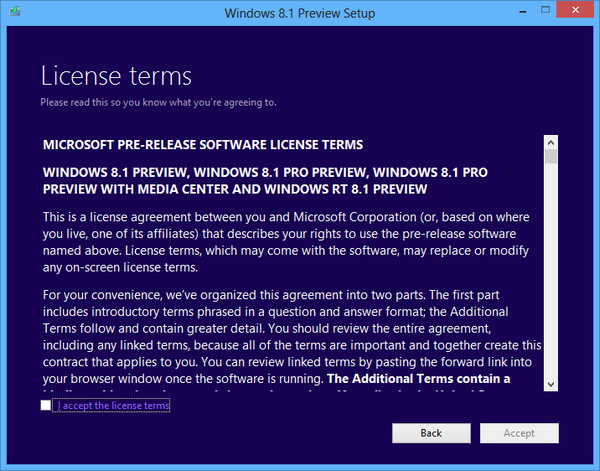Go back using the Back button
Viewport: 600px width, 471px height.
click(x=431, y=433)
